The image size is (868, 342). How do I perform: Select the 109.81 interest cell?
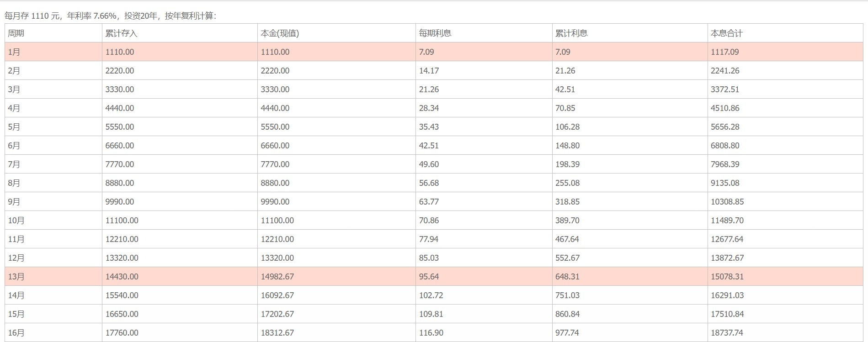pos(484,314)
